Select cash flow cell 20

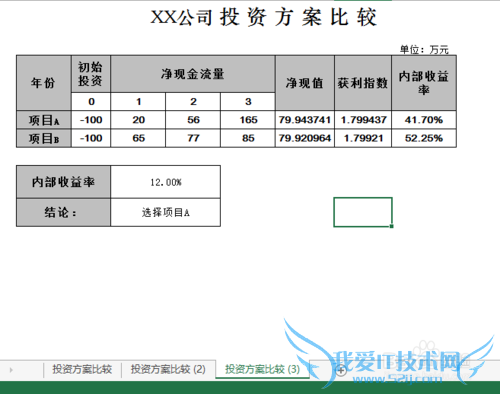(x=138, y=120)
